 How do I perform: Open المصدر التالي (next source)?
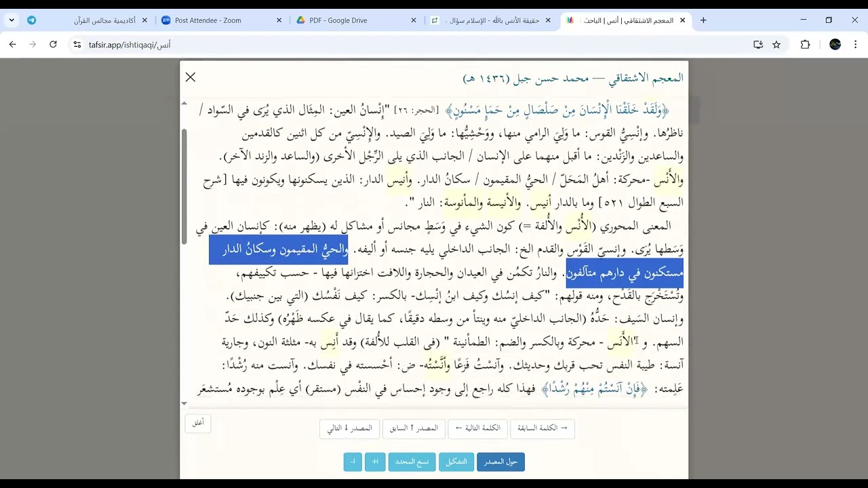(350, 428)
